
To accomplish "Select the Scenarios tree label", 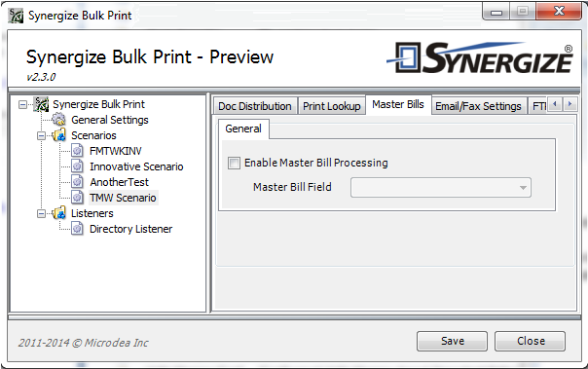I will (93, 135).
